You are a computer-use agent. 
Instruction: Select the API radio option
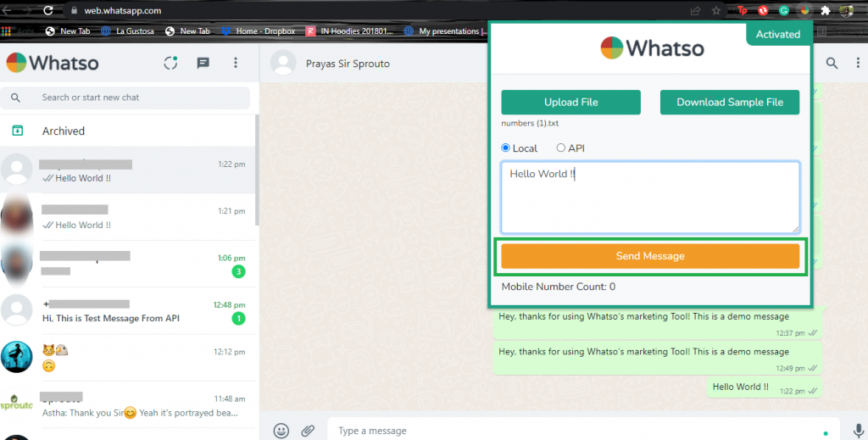point(561,148)
